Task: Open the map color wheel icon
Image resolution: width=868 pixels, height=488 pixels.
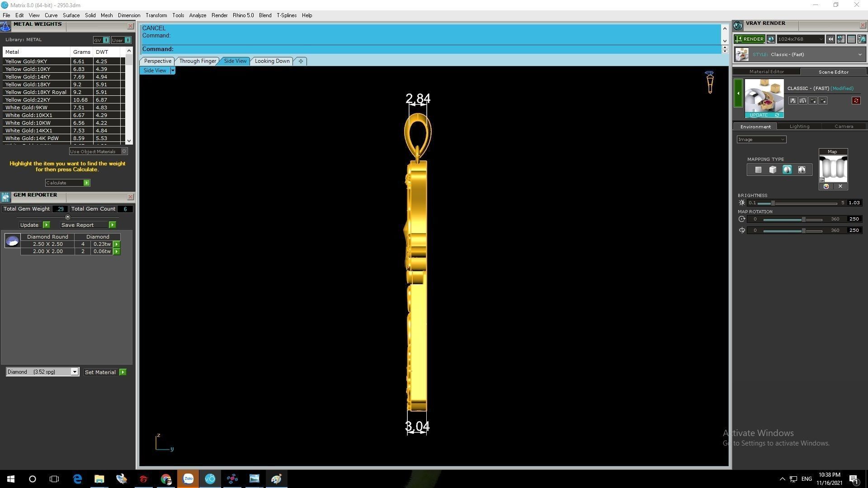Action: coord(826,187)
